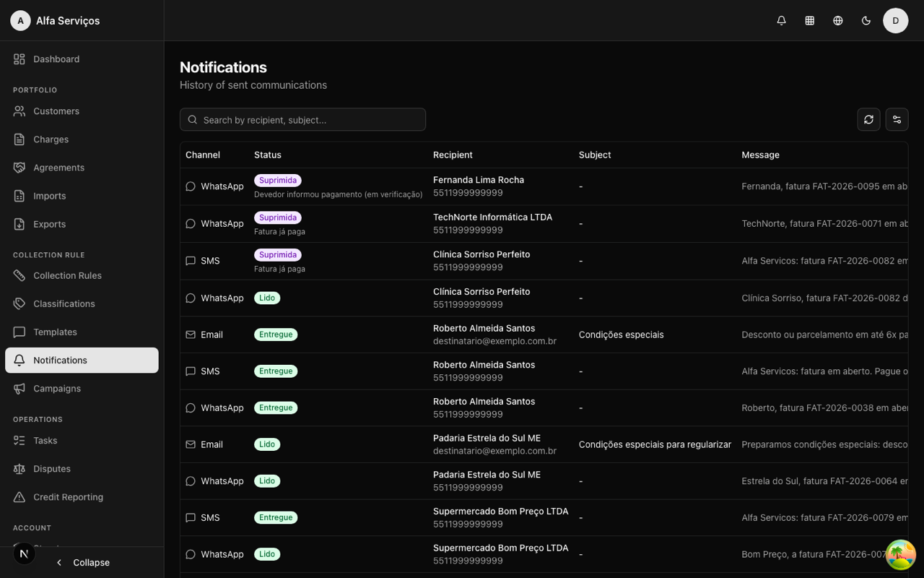Click the Disputes scale icon

[19, 469]
